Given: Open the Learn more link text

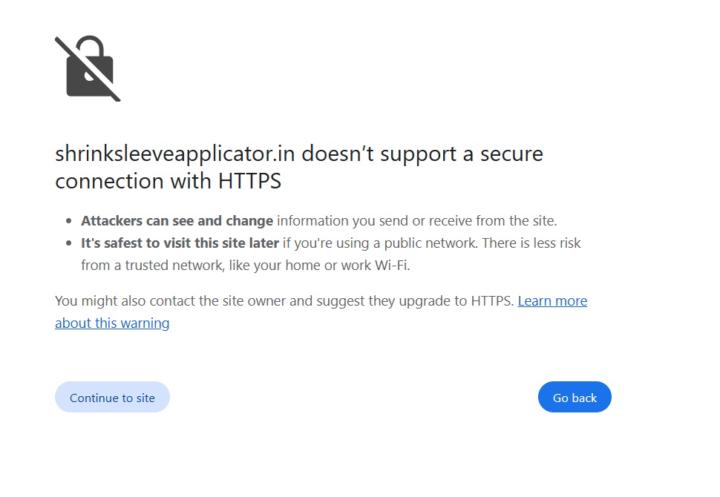Looking at the screenshot, I should coord(552,300).
